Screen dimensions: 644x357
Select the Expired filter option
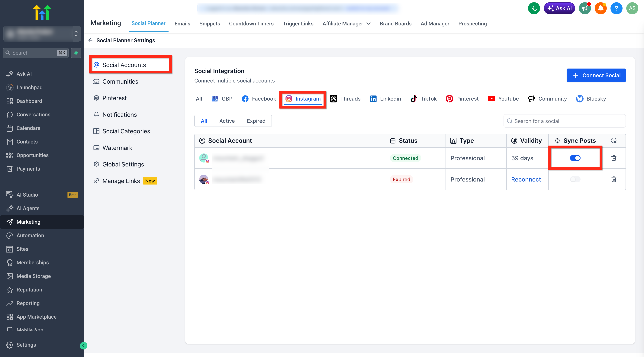[x=256, y=121]
